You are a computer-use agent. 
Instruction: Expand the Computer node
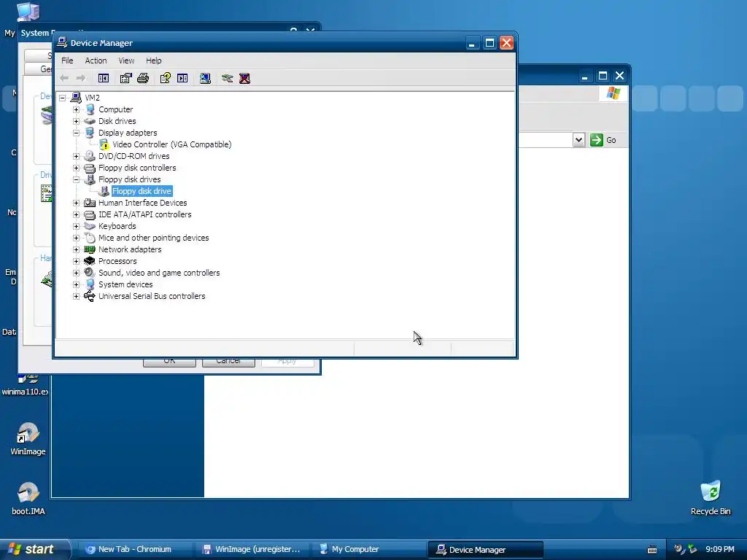pos(76,109)
